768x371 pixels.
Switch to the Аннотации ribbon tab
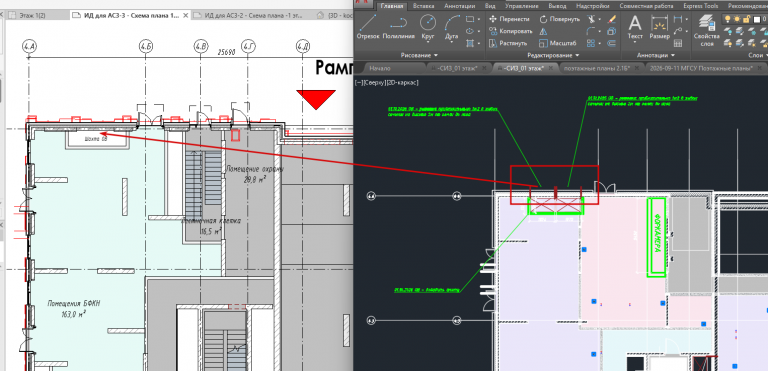pos(459,6)
